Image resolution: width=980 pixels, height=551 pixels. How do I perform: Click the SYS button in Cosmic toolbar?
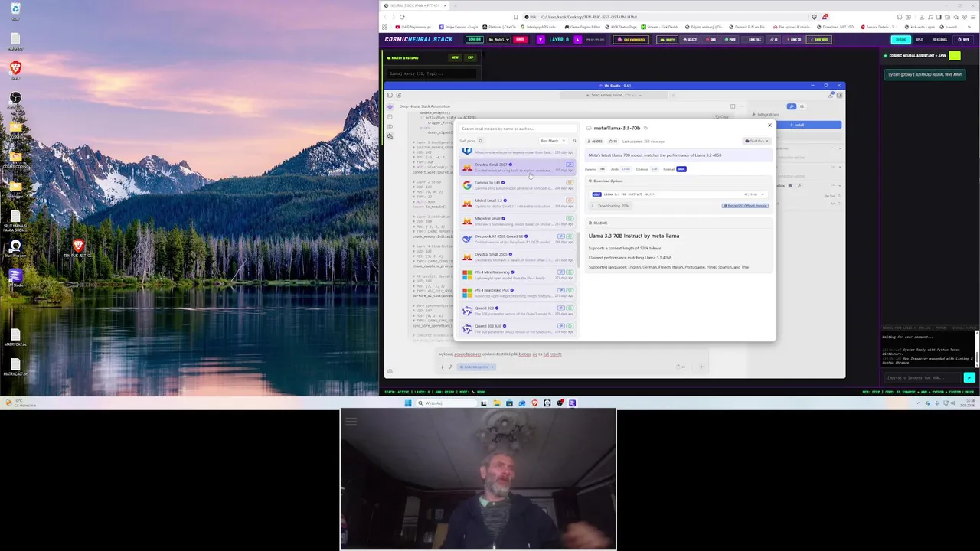(964, 39)
